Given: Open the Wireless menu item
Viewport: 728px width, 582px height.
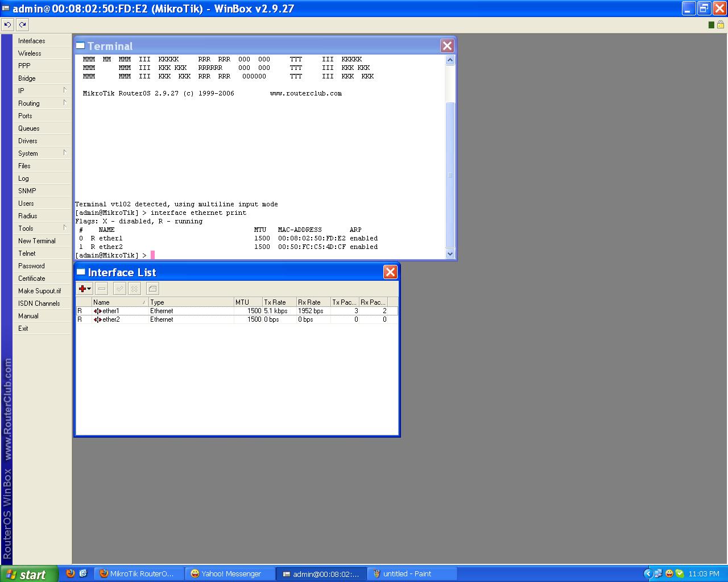Looking at the screenshot, I should tap(42, 53).
